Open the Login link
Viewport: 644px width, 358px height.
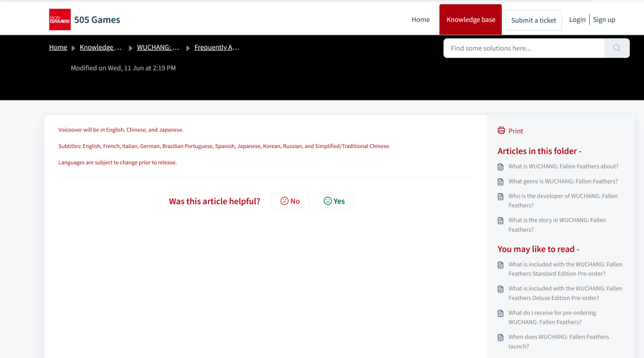577,20
